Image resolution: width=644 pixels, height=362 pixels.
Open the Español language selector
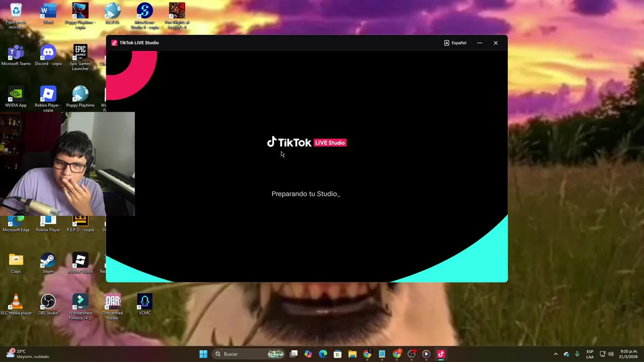pos(455,43)
